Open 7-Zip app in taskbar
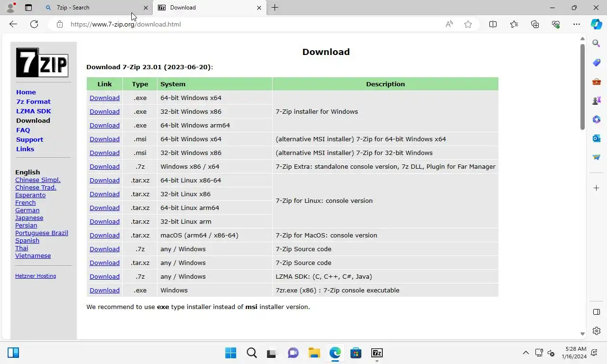This screenshot has width=607, height=364. coord(377,353)
